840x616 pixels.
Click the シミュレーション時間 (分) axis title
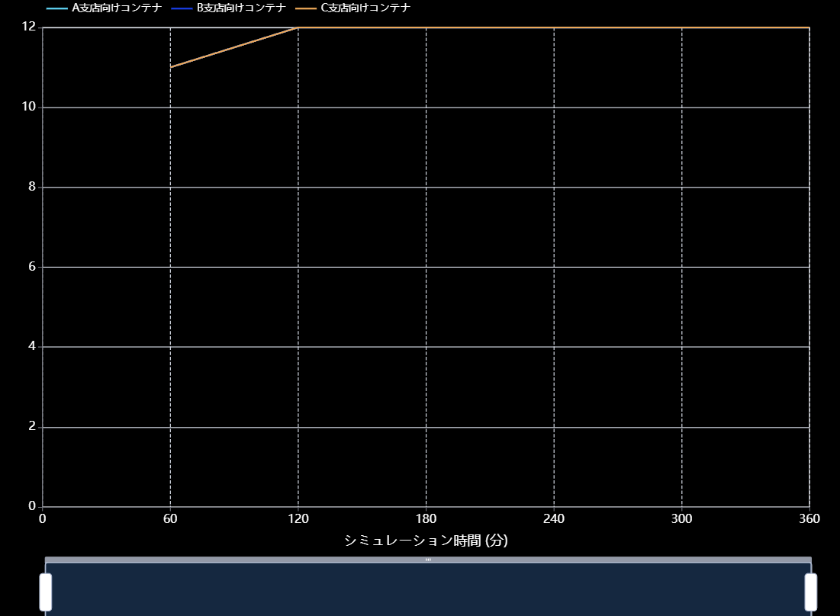tap(426, 541)
